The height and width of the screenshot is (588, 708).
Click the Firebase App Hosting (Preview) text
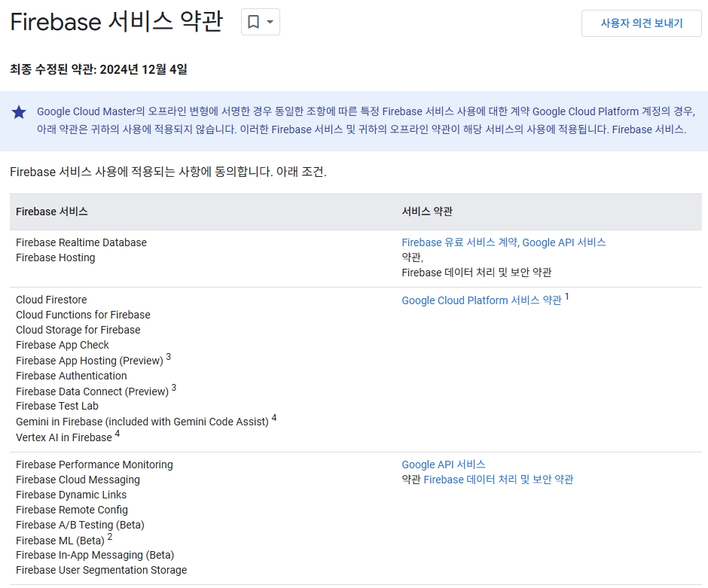(x=90, y=361)
